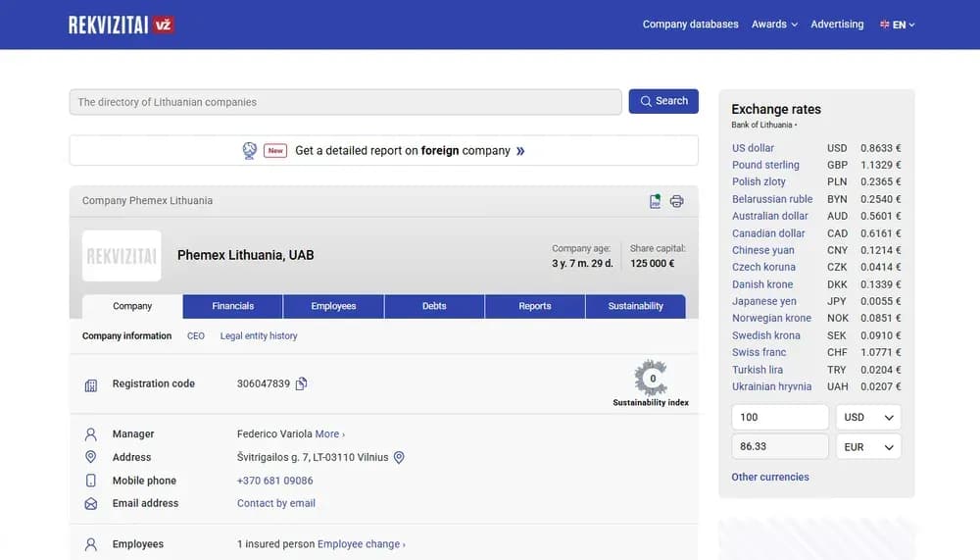Click the More link beside Federico Variola
Screen dimensions: 980x560
pos(329,434)
